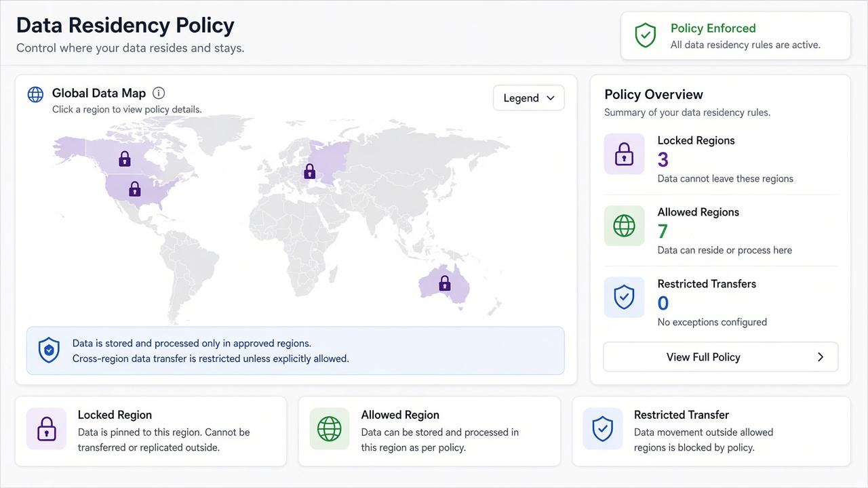The image size is (868, 488).
Task: Click the Restricted Transfers shield icon in overview
Action: pos(624,297)
